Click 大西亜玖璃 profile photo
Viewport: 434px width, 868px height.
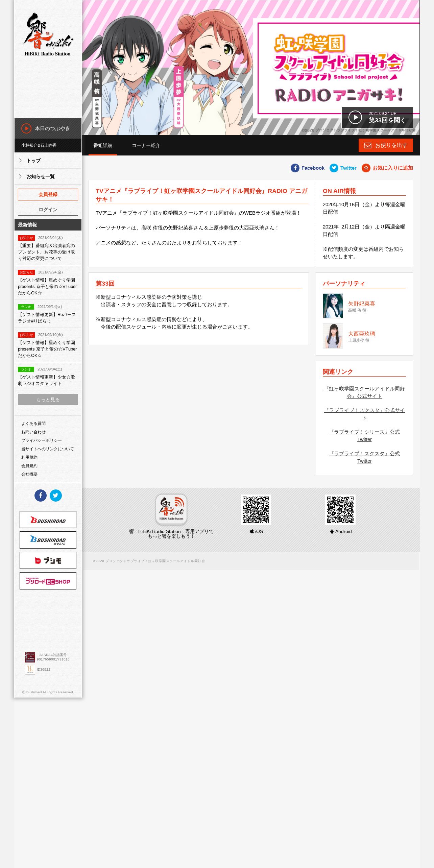coord(333,336)
